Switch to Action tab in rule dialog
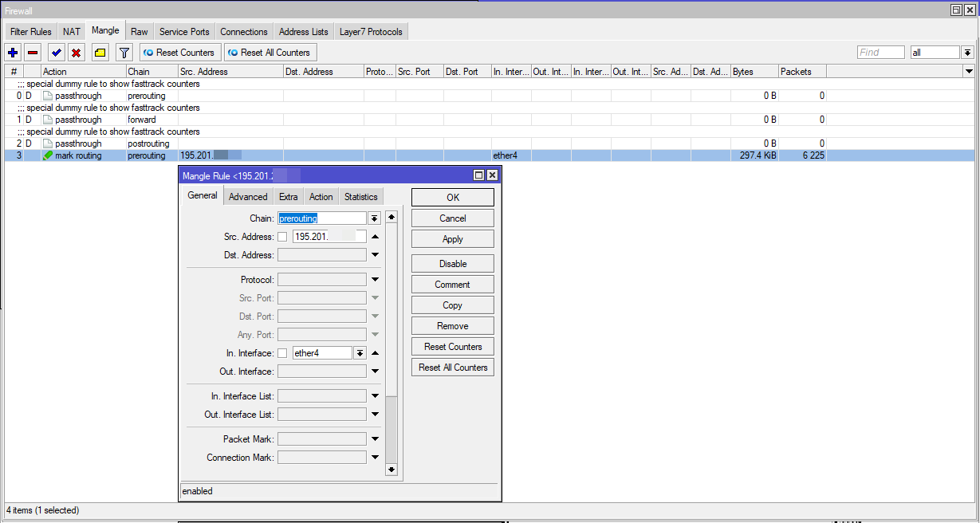Screen dimensions: 980x523 (x=321, y=197)
